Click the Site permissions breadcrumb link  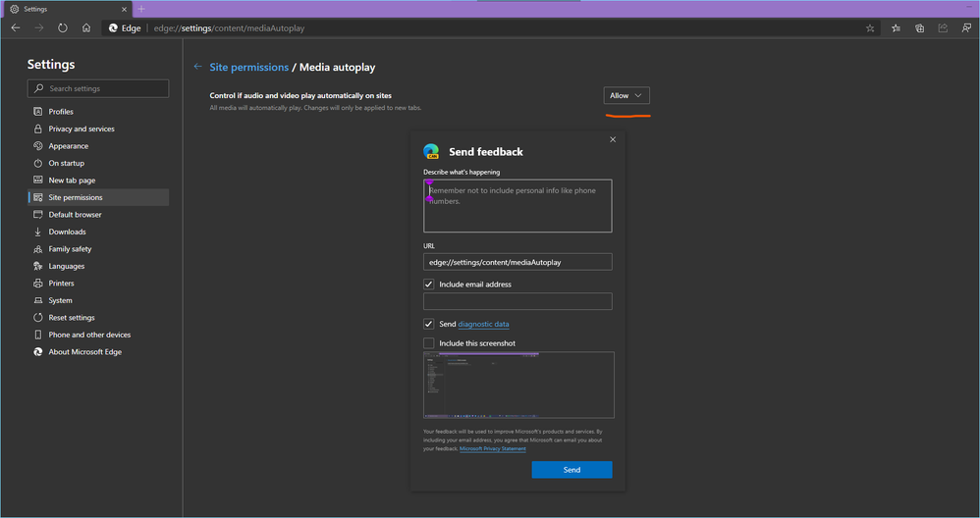pyautogui.click(x=248, y=67)
